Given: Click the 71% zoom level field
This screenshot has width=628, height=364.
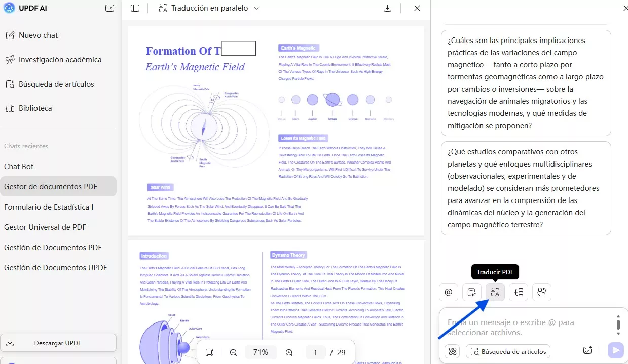Looking at the screenshot, I should (261, 352).
